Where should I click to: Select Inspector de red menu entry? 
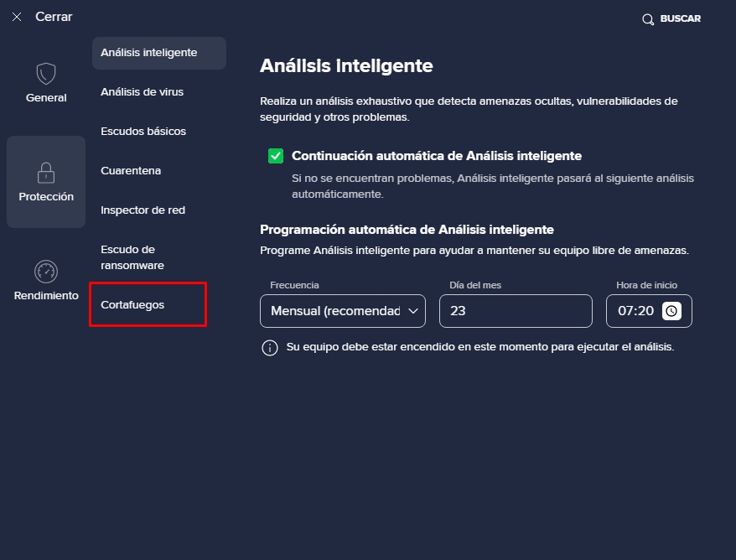coord(143,210)
